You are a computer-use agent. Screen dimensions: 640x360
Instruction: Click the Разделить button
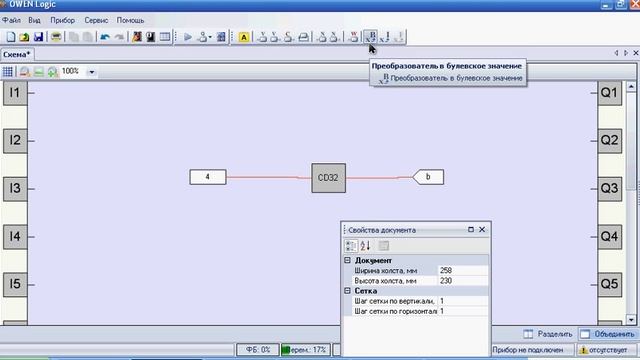click(548, 334)
